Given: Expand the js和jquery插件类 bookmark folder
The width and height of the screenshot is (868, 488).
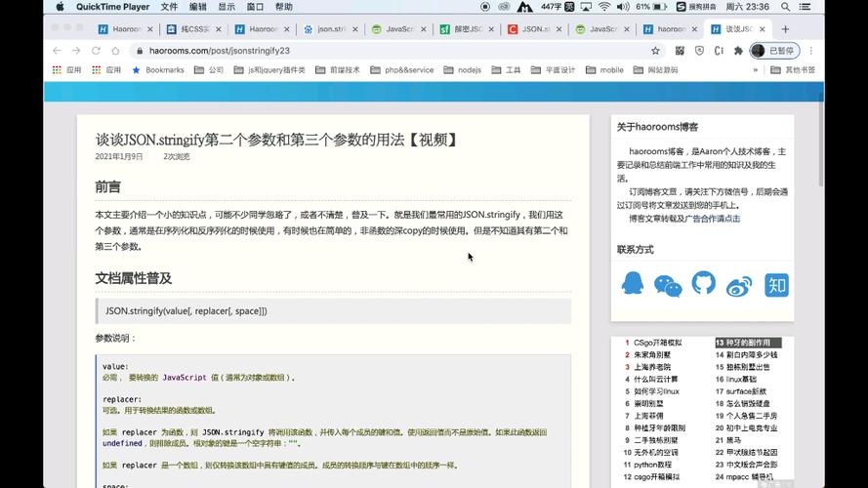Looking at the screenshot, I should (x=269, y=69).
